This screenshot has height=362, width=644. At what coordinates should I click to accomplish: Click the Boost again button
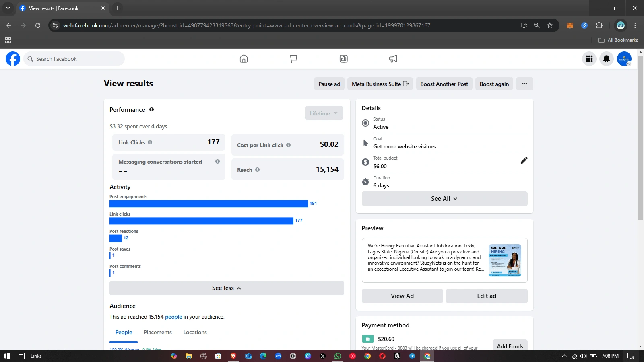[494, 84]
